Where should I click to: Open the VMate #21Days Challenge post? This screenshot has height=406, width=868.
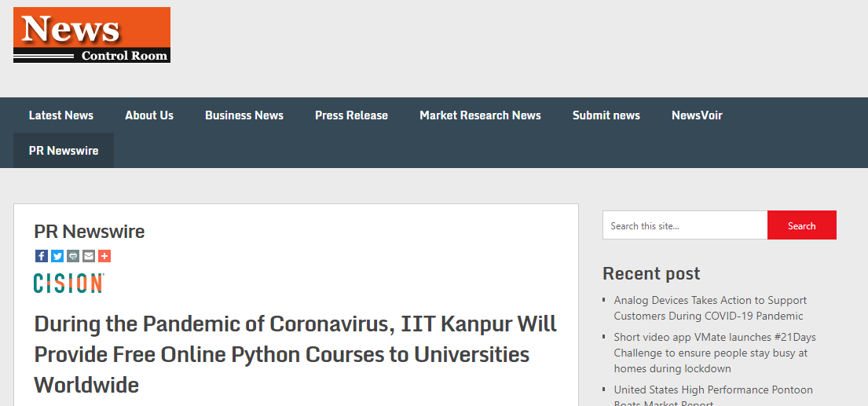(x=715, y=353)
